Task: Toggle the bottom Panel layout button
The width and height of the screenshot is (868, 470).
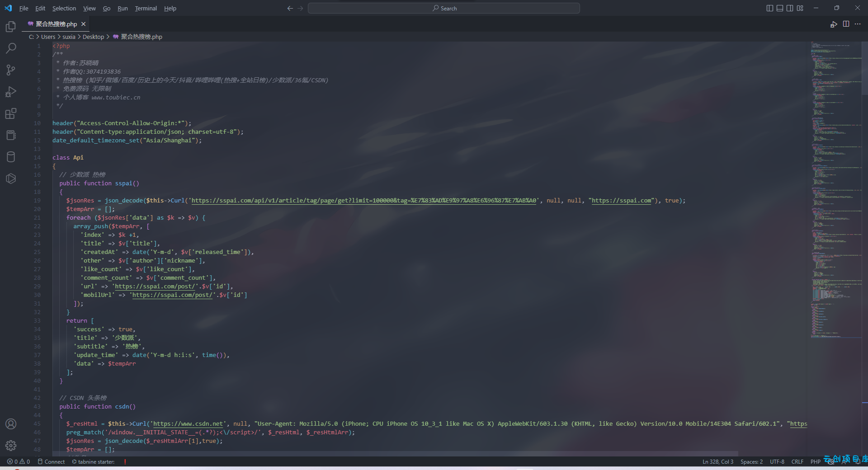Action: pyautogui.click(x=780, y=8)
